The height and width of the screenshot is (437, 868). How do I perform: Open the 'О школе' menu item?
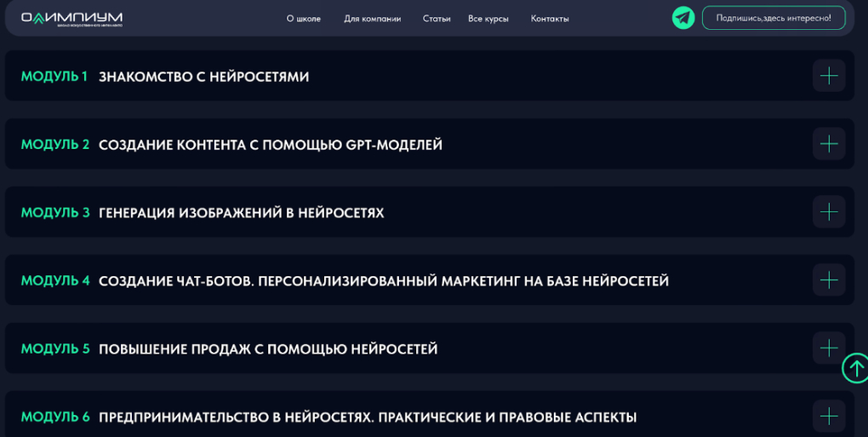pos(303,18)
